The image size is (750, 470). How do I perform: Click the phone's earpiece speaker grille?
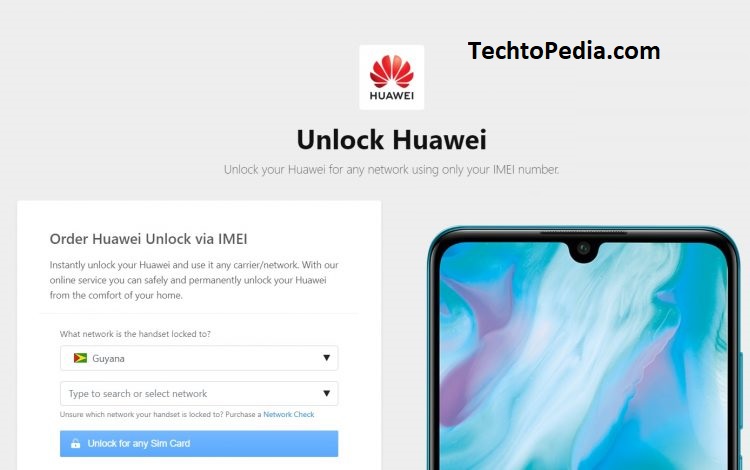(583, 233)
